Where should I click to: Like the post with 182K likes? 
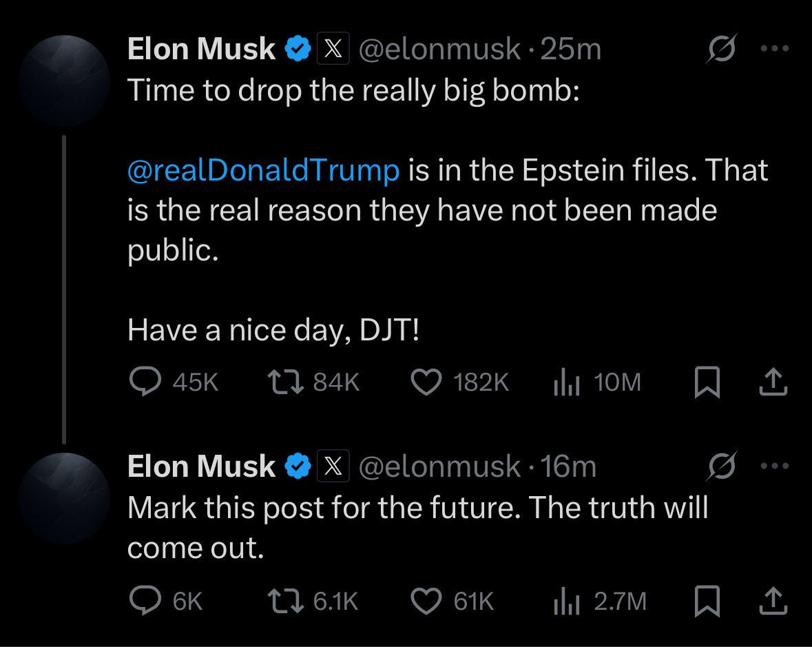coord(425,382)
